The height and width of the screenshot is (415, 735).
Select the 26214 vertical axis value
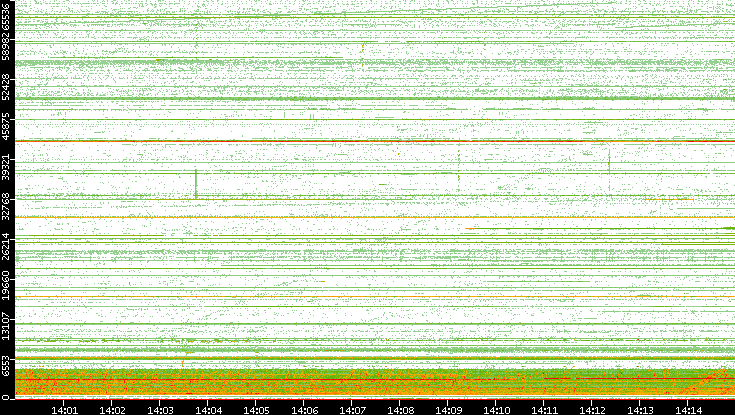pyautogui.click(x=7, y=246)
